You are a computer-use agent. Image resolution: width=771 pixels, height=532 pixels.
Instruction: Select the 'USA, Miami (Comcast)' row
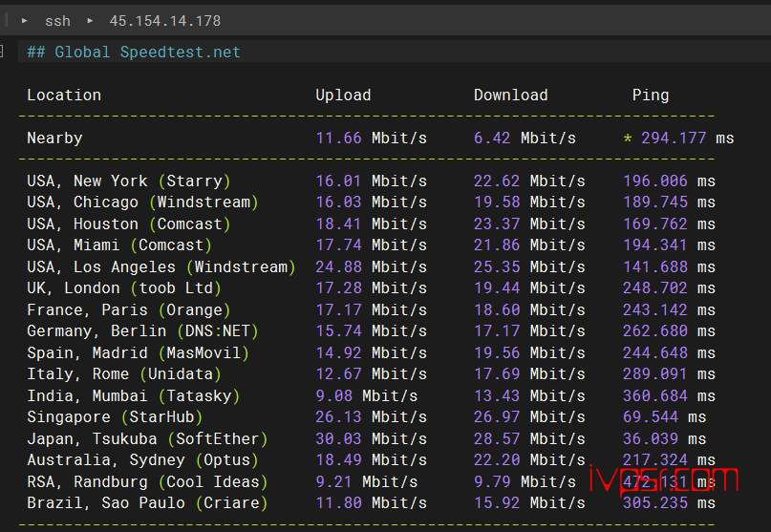372,245
